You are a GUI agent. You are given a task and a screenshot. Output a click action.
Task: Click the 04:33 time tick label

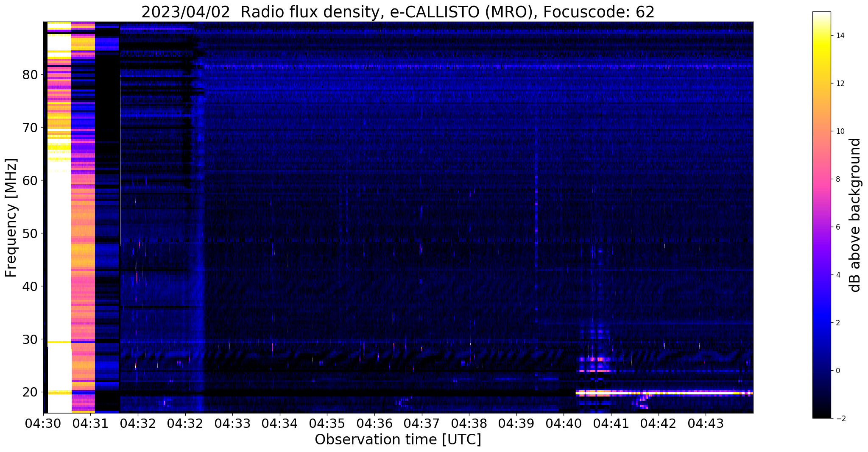pos(232,423)
